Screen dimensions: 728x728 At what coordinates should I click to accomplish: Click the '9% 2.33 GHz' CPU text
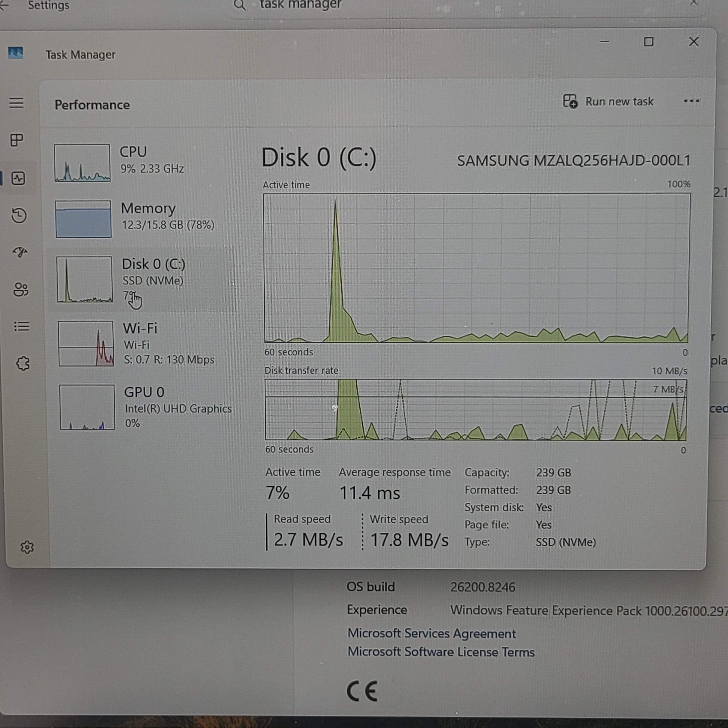point(152,169)
